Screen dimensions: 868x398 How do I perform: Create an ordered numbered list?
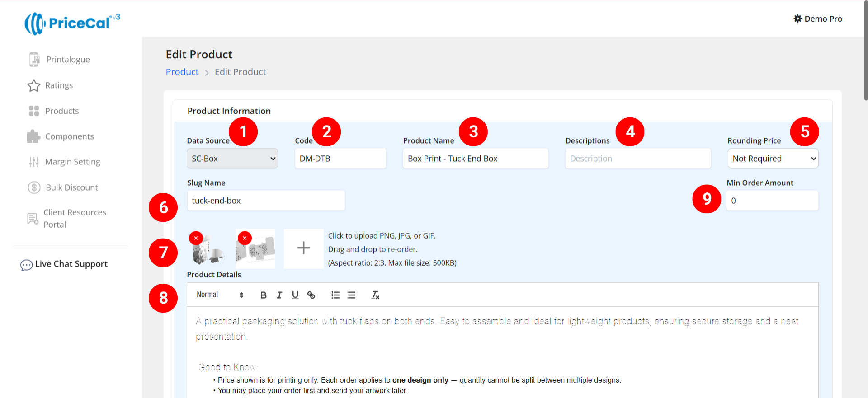[335, 295]
